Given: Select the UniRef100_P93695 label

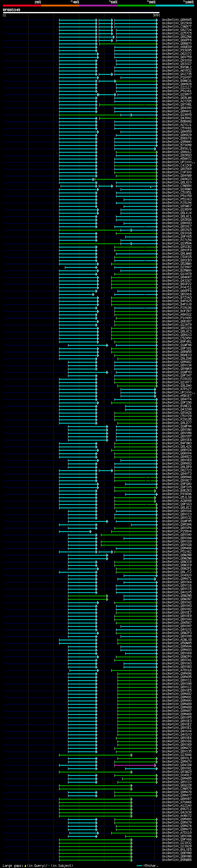Looking at the screenshot, I should 177,50.
